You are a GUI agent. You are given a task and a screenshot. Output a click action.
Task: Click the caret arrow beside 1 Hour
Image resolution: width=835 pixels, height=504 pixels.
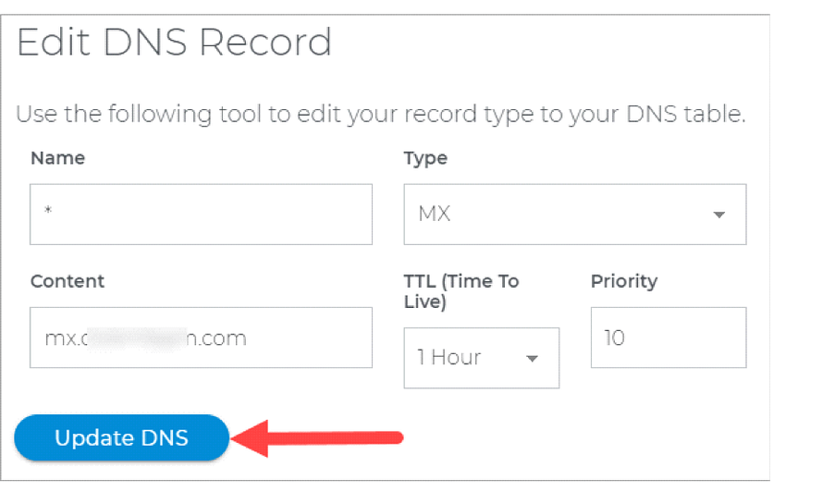[532, 359]
